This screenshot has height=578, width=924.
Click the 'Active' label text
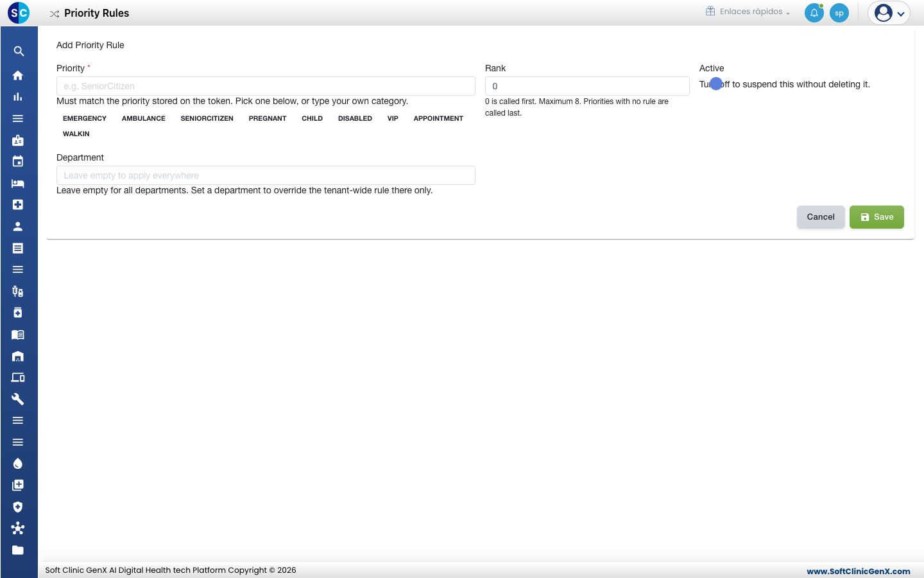pos(712,68)
